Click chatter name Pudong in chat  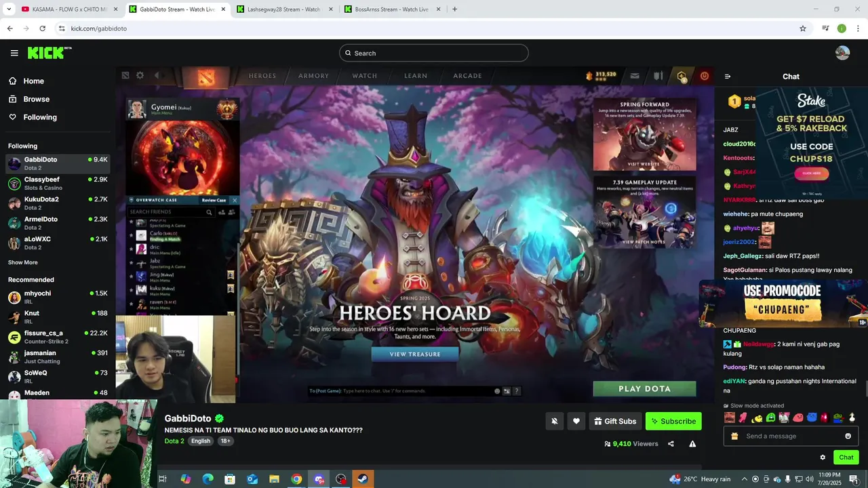(x=734, y=367)
